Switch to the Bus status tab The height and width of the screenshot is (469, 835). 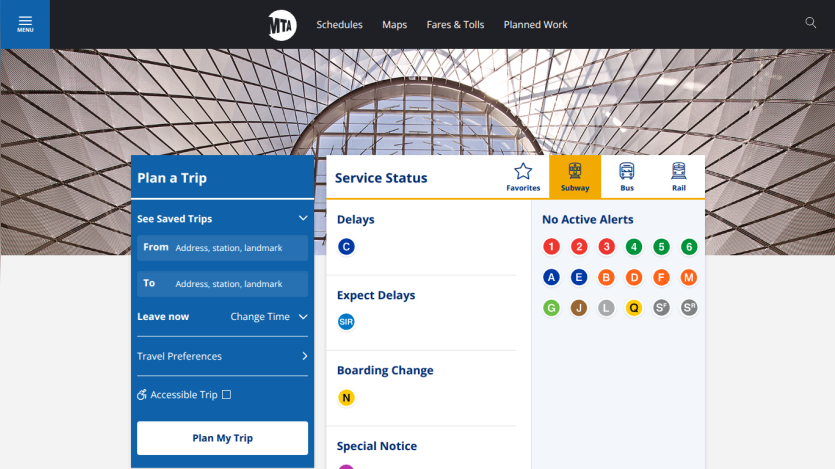tap(627, 177)
